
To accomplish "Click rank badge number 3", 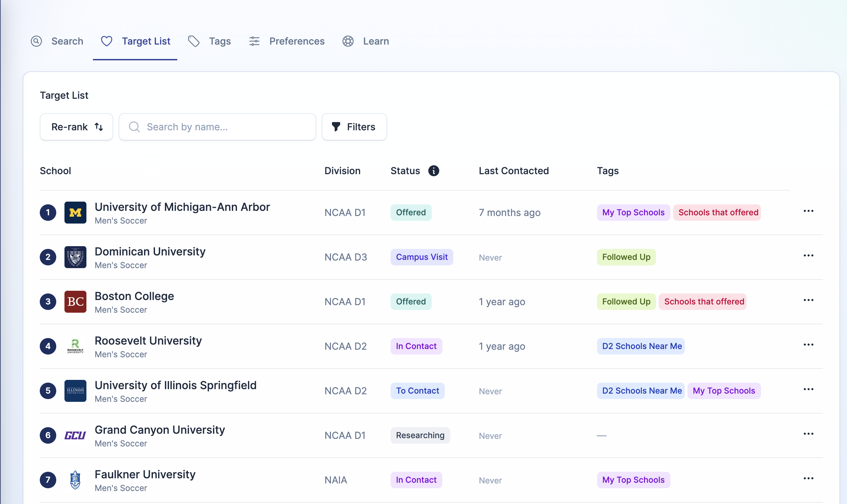I will tap(48, 302).
